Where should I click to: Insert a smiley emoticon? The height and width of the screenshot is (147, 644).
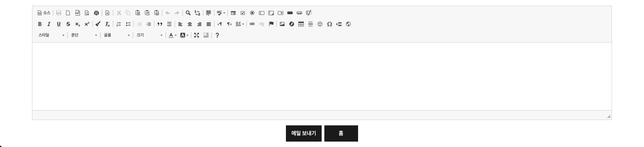[320, 24]
